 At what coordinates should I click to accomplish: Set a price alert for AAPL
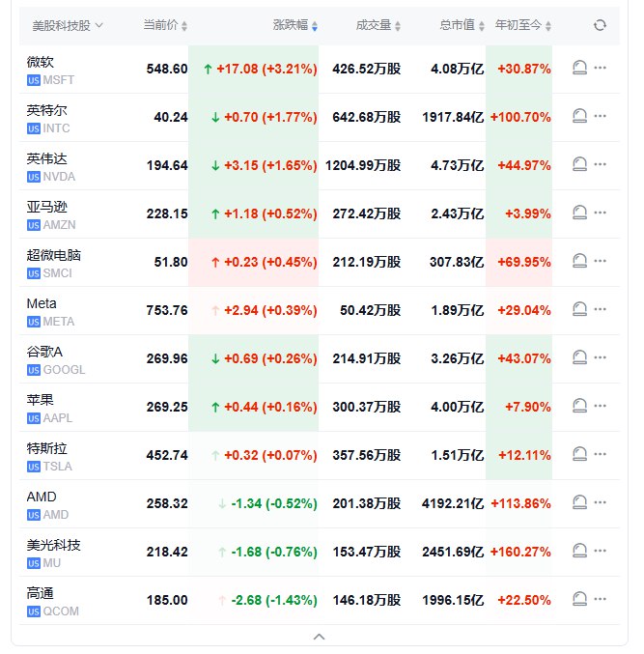579,406
